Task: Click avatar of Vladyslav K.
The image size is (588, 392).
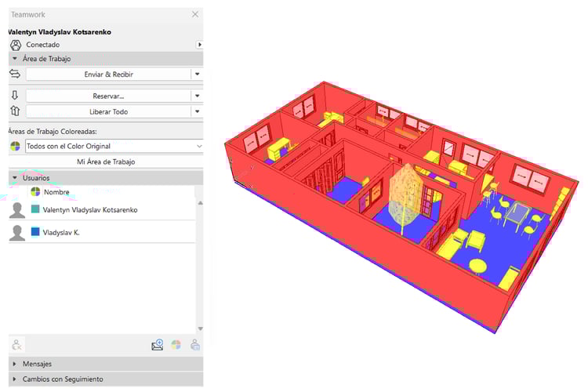Action: click(17, 233)
